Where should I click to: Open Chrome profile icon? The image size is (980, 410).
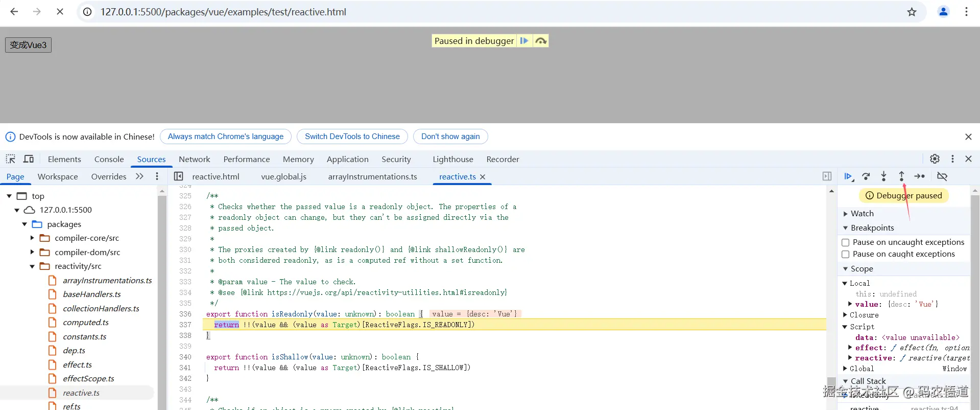coord(943,12)
